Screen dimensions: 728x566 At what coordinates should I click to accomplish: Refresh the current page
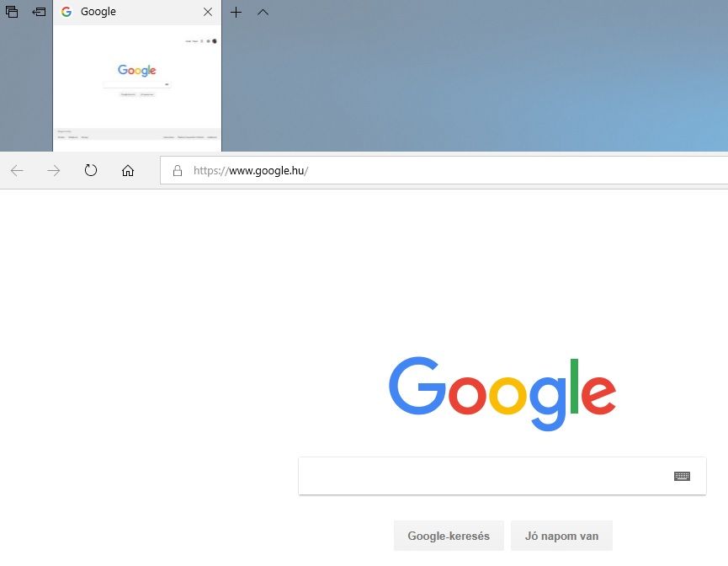91,170
